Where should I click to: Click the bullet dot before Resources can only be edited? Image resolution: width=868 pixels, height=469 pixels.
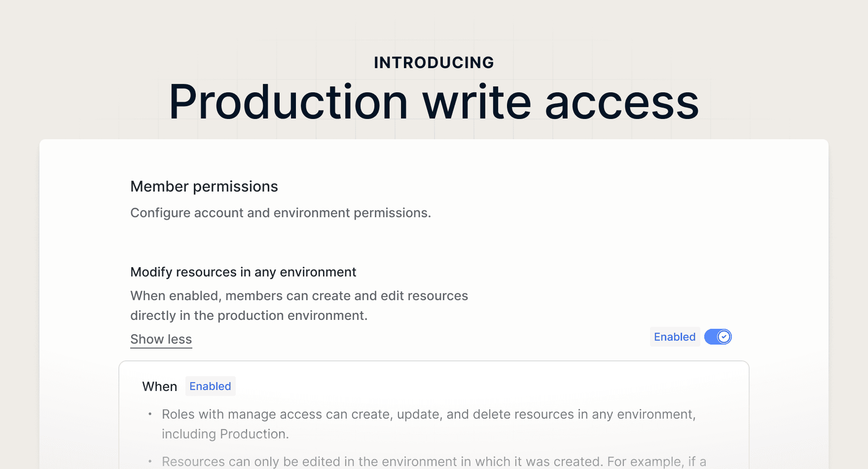tap(150, 462)
